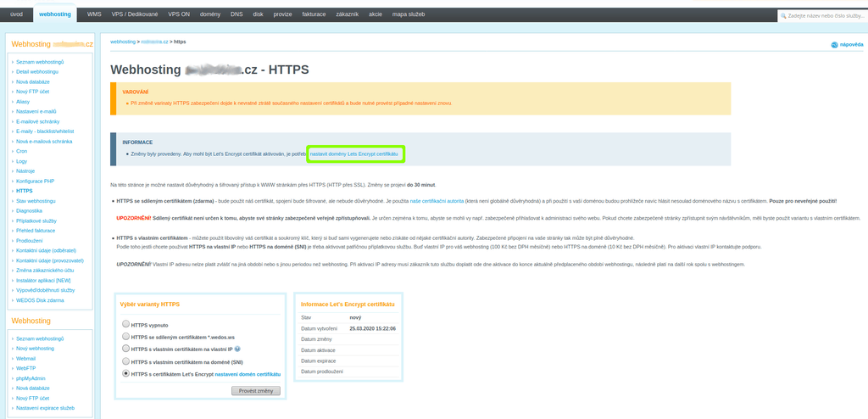This screenshot has width=868, height=419.
Task: Click creation date "25.03.2020 15:22:06"
Action: [373, 328]
